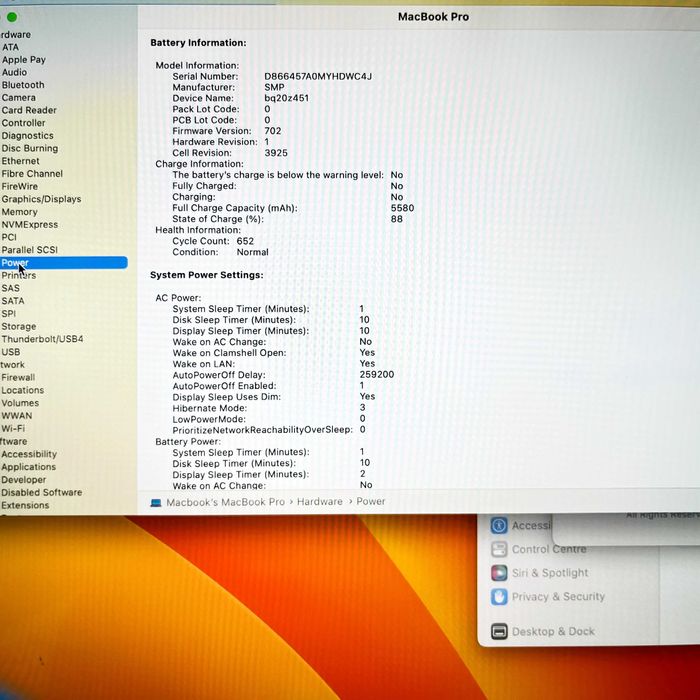Open Applications in the sidebar
The image size is (700, 700).
click(x=29, y=467)
